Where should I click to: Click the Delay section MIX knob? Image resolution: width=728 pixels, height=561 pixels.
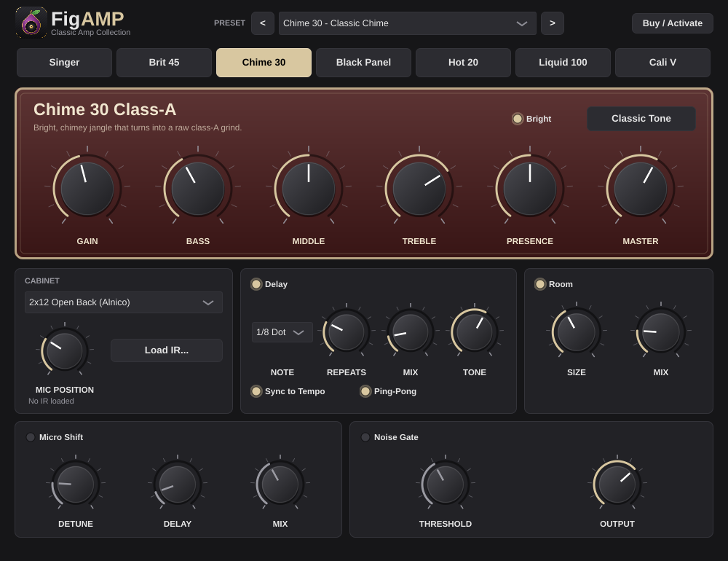[x=411, y=331]
